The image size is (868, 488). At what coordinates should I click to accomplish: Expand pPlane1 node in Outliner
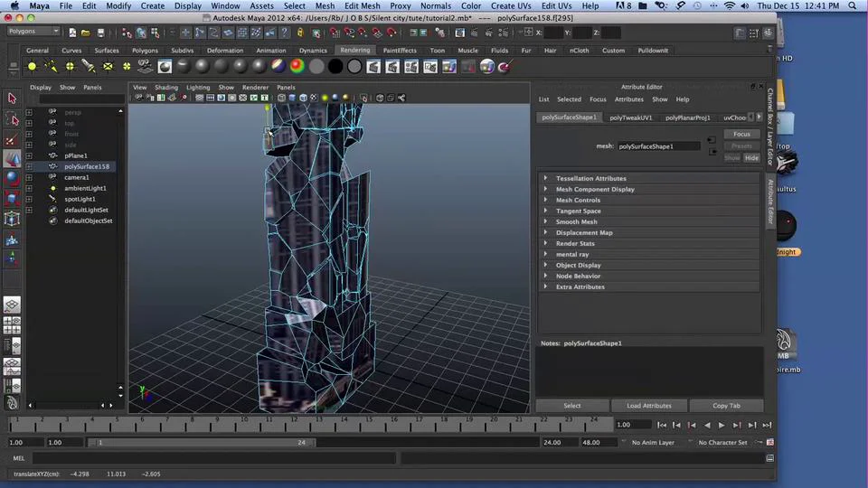[29, 156]
